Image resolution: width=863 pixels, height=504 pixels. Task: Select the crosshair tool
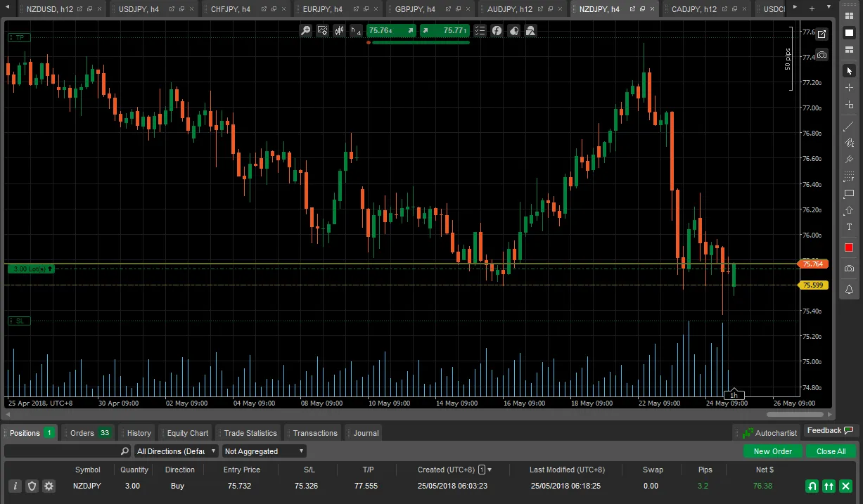(x=849, y=88)
